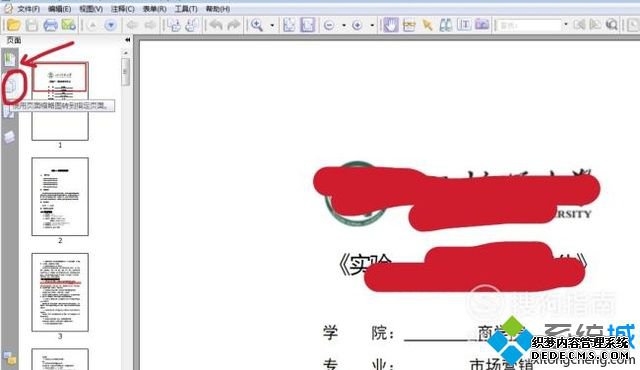Choose the Select Text tool
The image size is (640, 370).
[x=464, y=25]
